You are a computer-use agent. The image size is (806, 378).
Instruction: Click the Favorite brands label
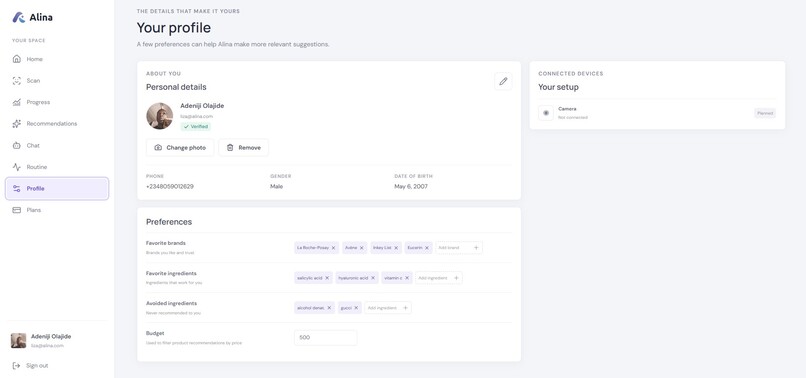click(x=166, y=243)
